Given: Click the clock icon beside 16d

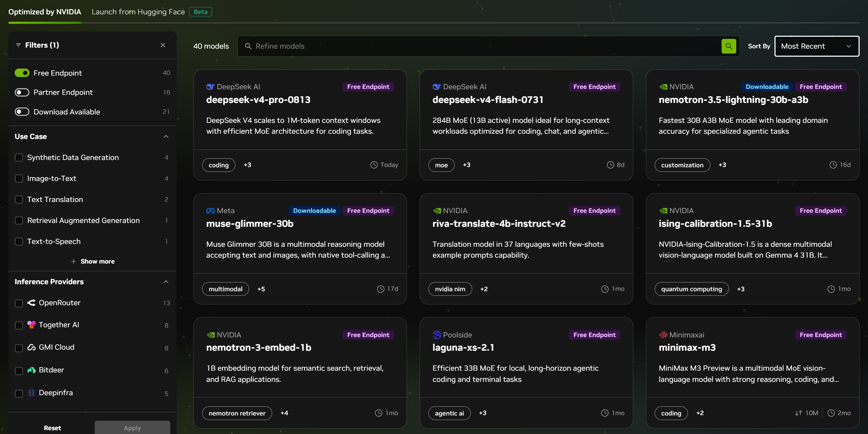Looking at the screenshot, I should pos(833,165).
